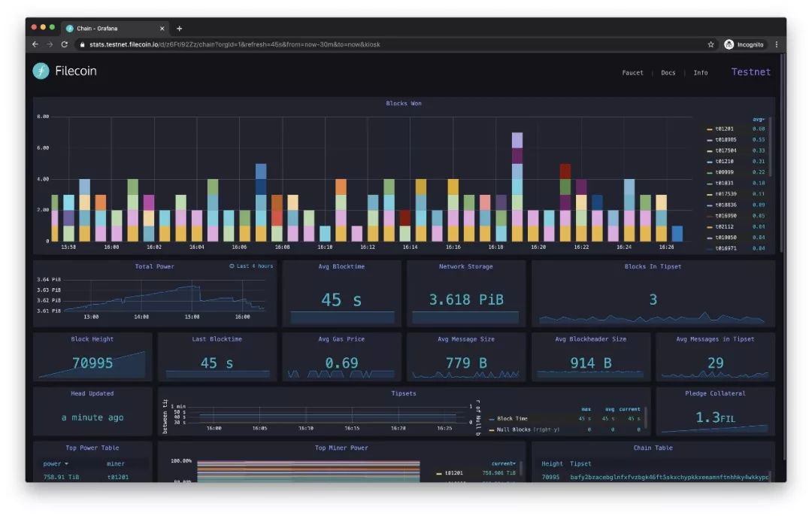The image size is (812, 516).
Task: Click the 914 B blockheader size value
Action: point(590,363)
